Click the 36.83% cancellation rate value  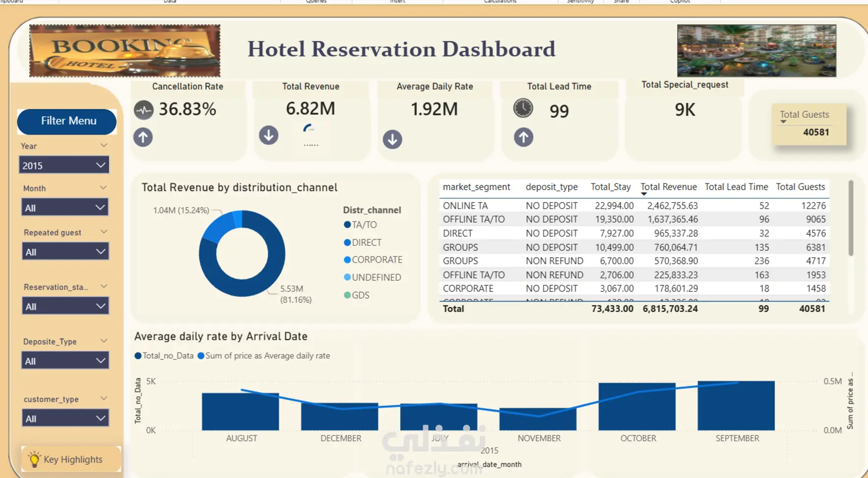click(187, 109)
